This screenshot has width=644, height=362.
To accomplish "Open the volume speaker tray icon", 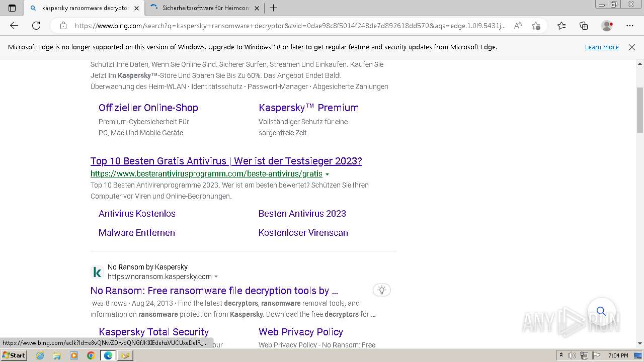I will click(x=573, y=355).
